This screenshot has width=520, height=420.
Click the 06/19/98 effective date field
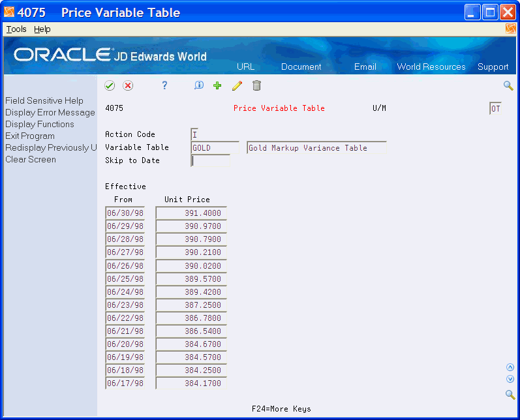[x=125, y=357]
